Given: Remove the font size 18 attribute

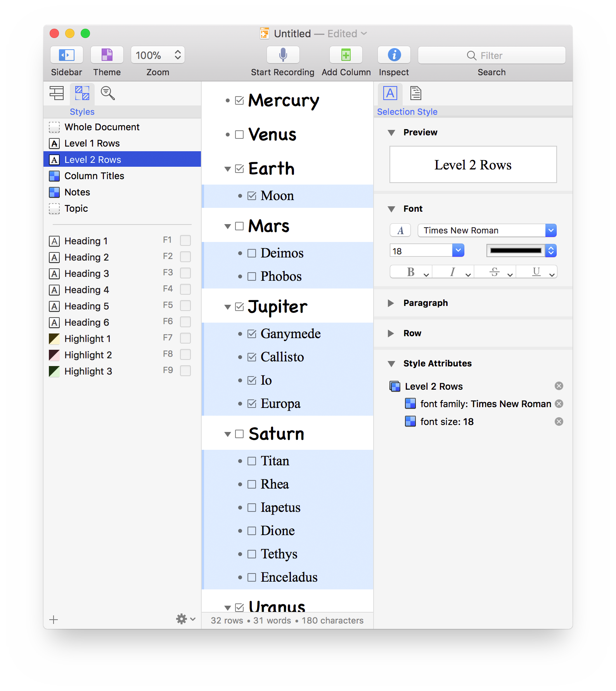Looking at the screenshot, I should [x=559, y=422].
